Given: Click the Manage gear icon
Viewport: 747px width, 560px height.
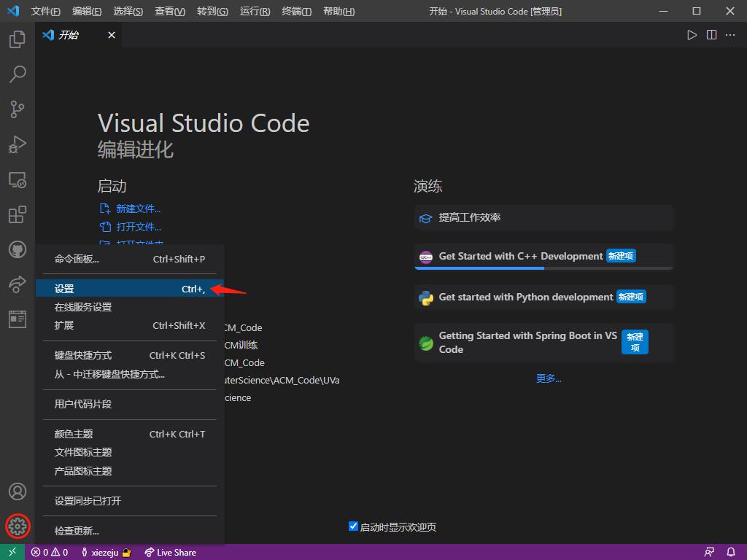Looking at the screenshot, I should click(18, 526).
